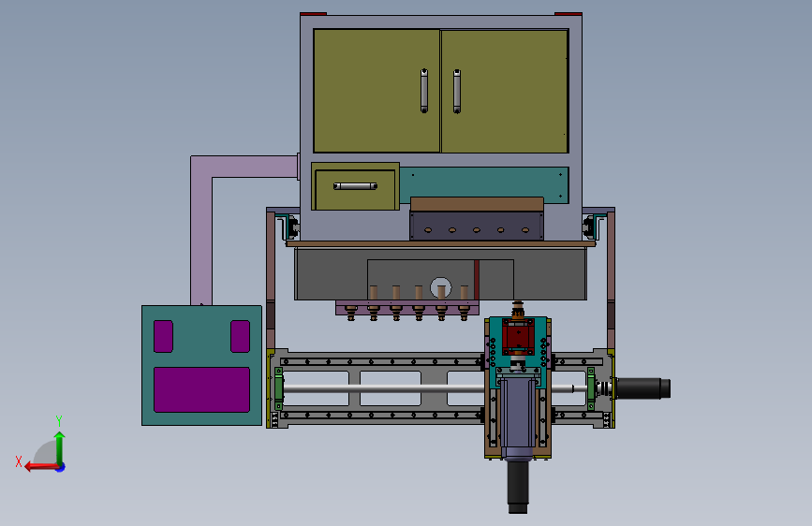Select the right green bearing block
812x526 pixels.
tap(591, 388)
